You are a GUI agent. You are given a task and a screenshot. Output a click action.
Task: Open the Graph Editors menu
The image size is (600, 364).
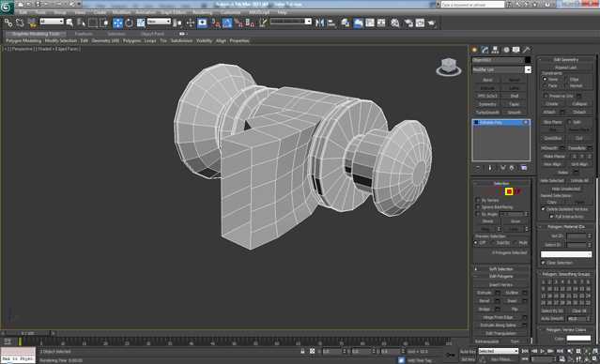click(173, 12)
